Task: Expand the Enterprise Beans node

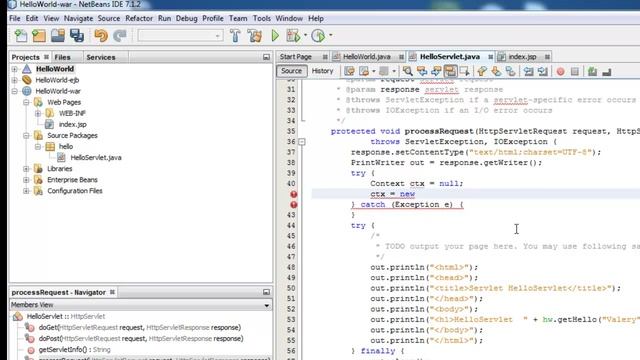Action: (x=26, y=180)
